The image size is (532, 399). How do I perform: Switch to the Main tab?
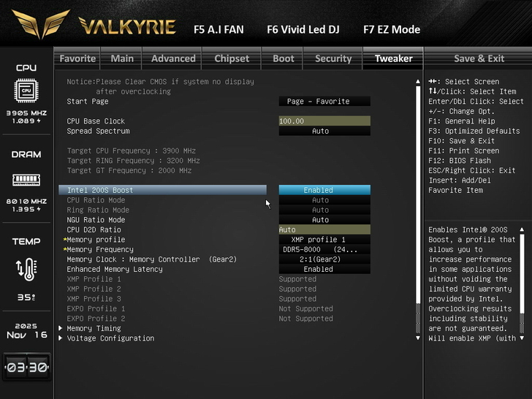click(x=122, y=58)
